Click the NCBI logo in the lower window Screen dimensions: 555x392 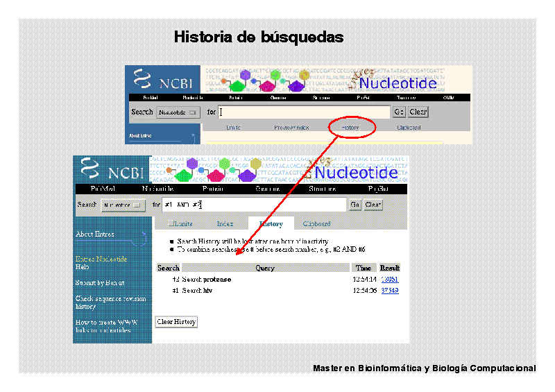tap(111, 171)
